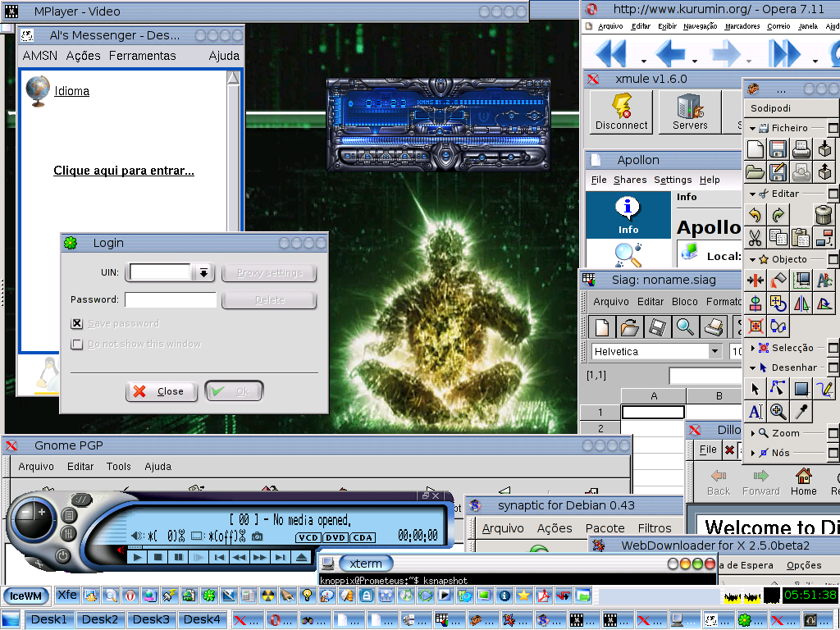Click the Home icon in Dillo
The width and height of the screenshot is (840, 630).
pyautogui.click(x=804, y=482)
